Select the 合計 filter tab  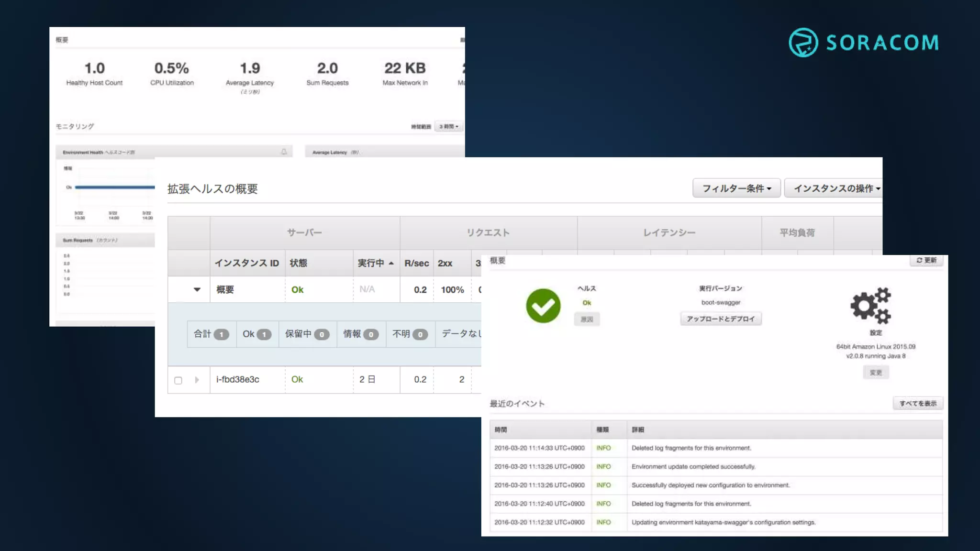coord(211,334)
